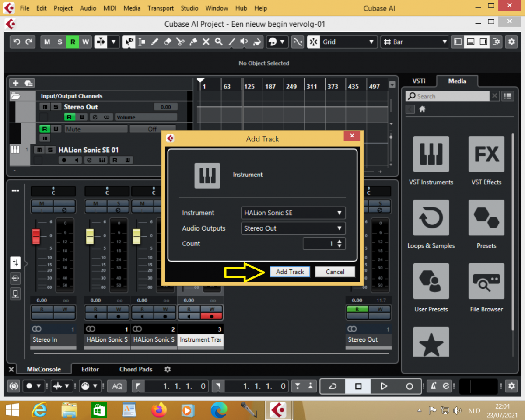The height and width of the screenshot is (420, 525).
Task: Toggle the green Read automation R toolbar button
Action: coord(73,42)
